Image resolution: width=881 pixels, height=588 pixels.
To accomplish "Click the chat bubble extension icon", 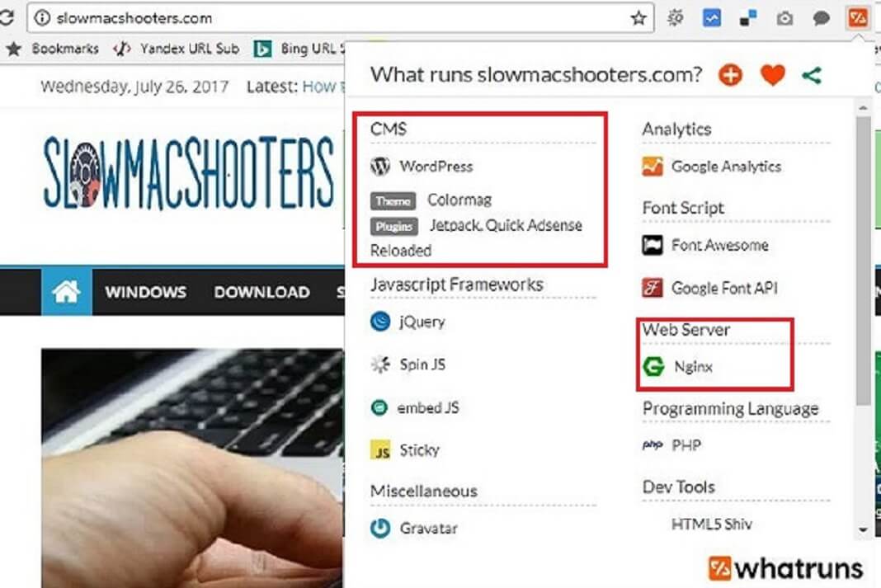I will [821, 16].
